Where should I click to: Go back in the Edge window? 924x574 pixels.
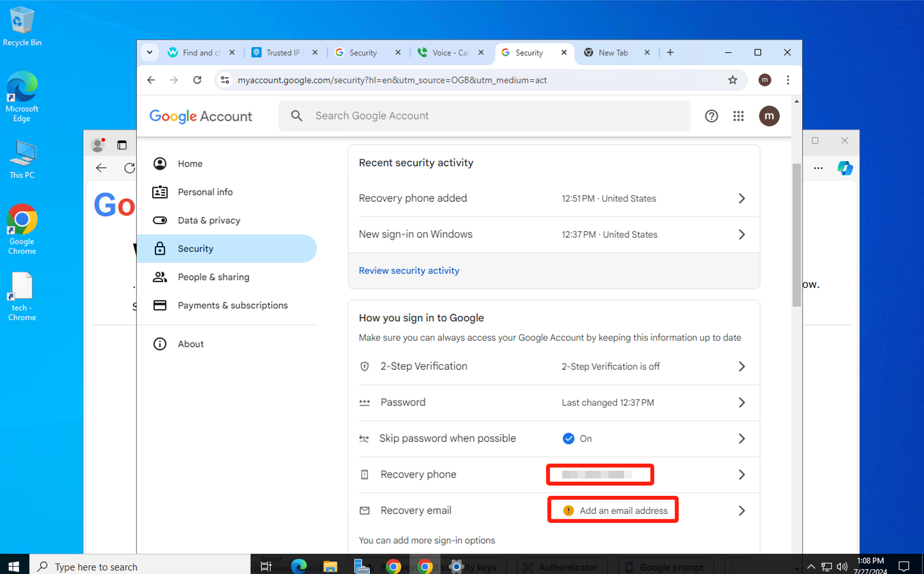point(101,168)
